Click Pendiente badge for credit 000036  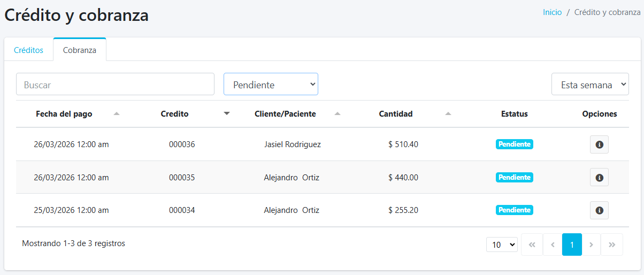pyautogui.click(x=515, y=144)
